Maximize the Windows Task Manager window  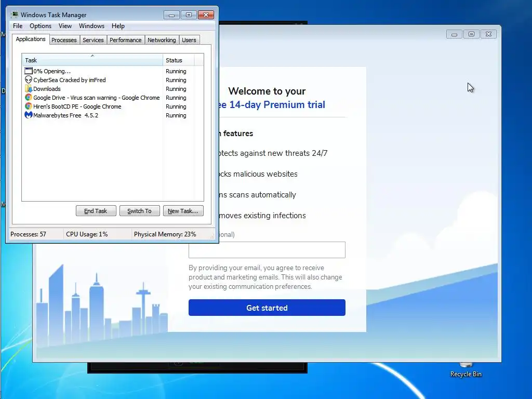189,15
